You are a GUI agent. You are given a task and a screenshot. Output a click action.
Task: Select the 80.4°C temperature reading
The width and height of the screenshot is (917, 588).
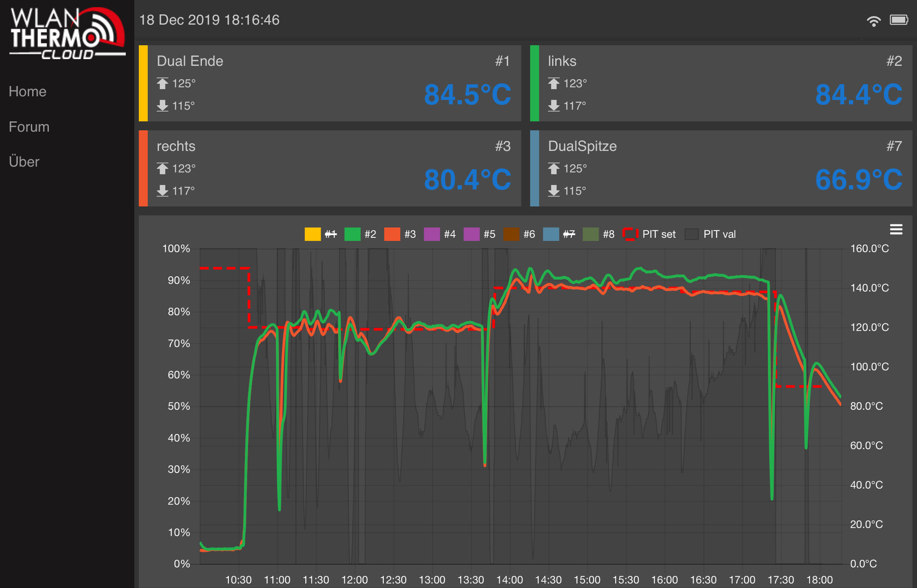pos(467,180)
